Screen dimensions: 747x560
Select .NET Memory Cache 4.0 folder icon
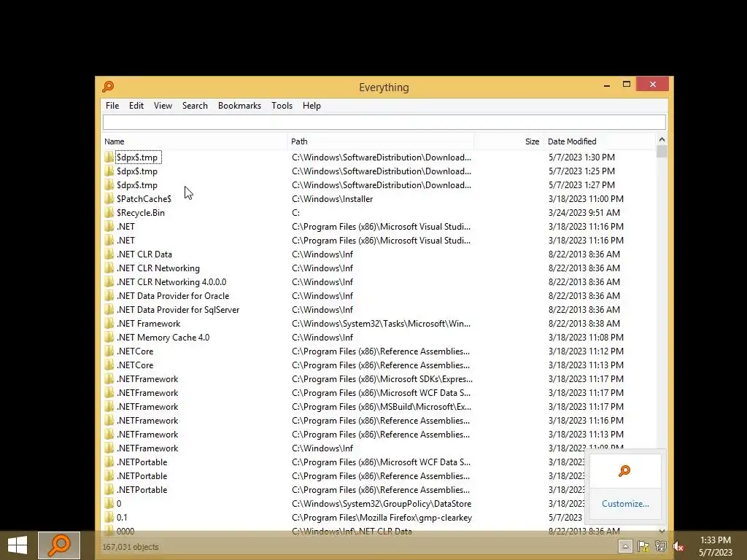(x=109, y=337)
